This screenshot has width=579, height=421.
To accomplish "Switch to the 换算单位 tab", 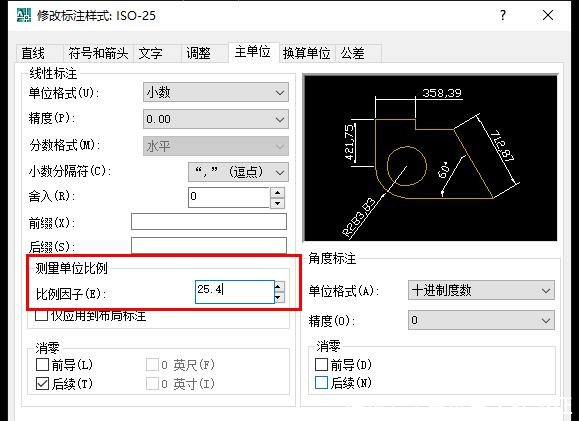I will [306, 54].
